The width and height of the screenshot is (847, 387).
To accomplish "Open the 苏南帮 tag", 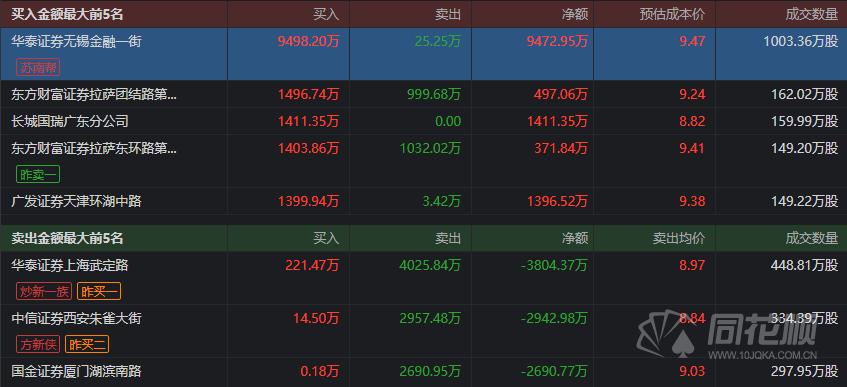I will 38,68.
